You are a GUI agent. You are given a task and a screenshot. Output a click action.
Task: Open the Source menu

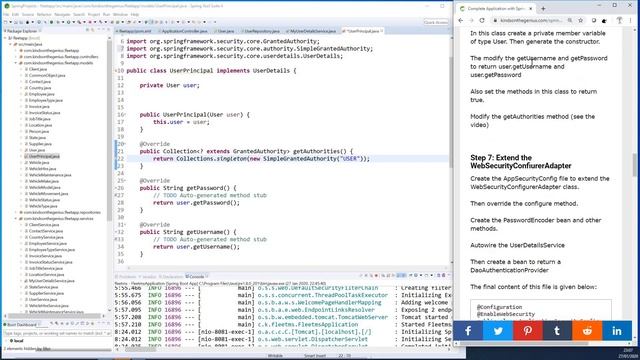[28, 14]
